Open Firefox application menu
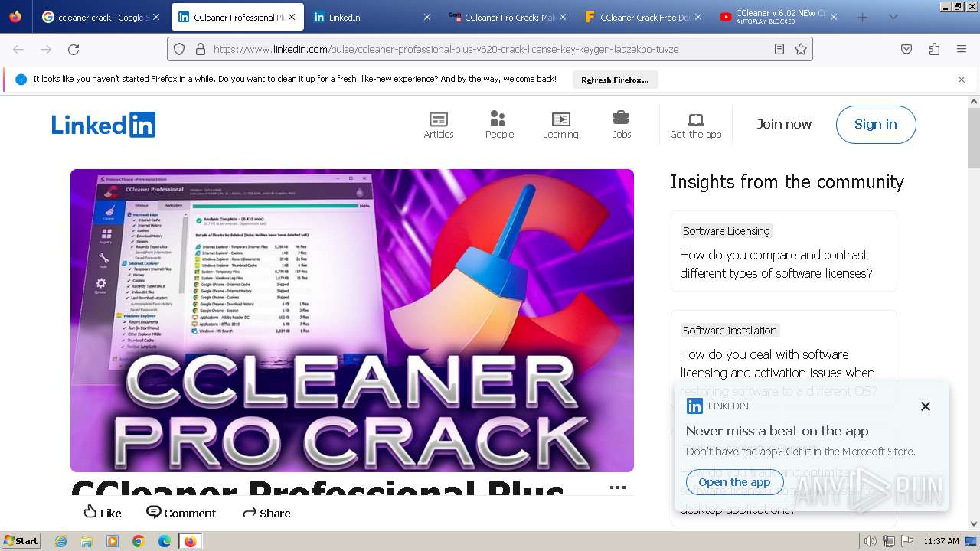This screenshot has width=980, height=551. tap(962, 49)
